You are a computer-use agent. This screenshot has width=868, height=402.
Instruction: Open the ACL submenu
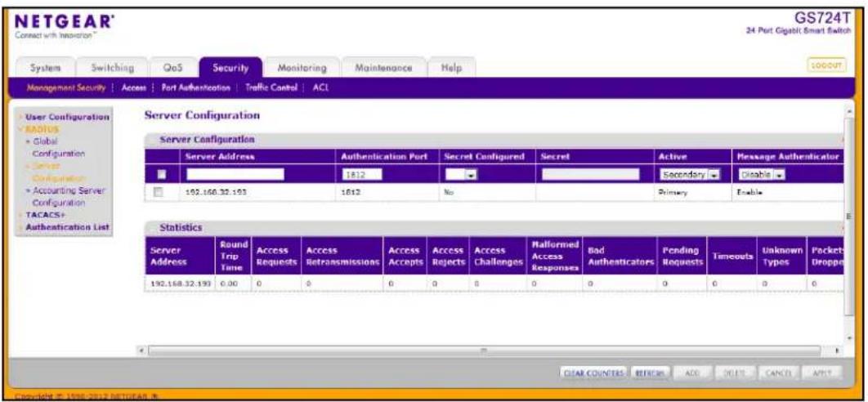(x=321, y=87)
